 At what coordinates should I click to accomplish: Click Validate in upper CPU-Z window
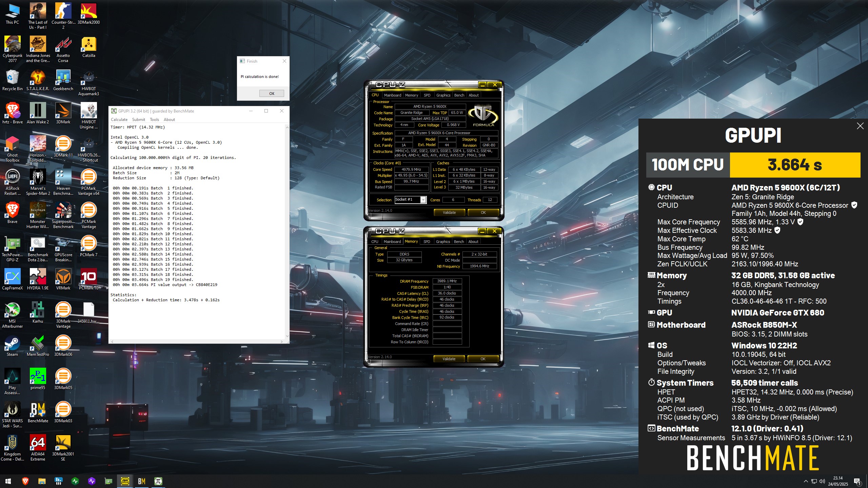pyautogui.click(x=449, y=212)
